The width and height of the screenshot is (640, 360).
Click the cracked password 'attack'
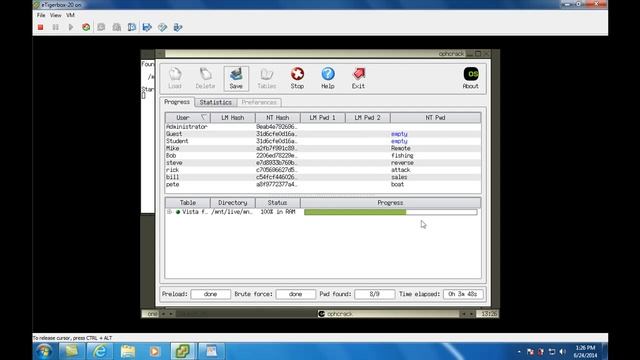(x=400, y=170)
